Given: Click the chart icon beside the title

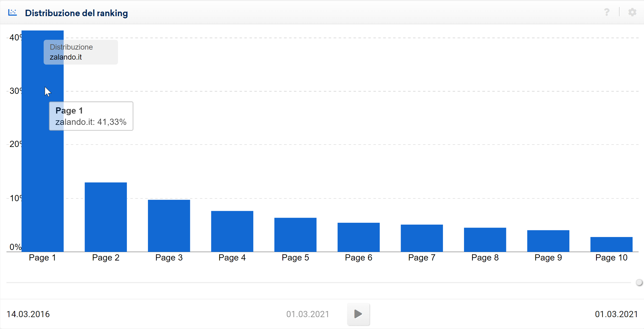Looking at the screenshot, I should pos(12,12).
